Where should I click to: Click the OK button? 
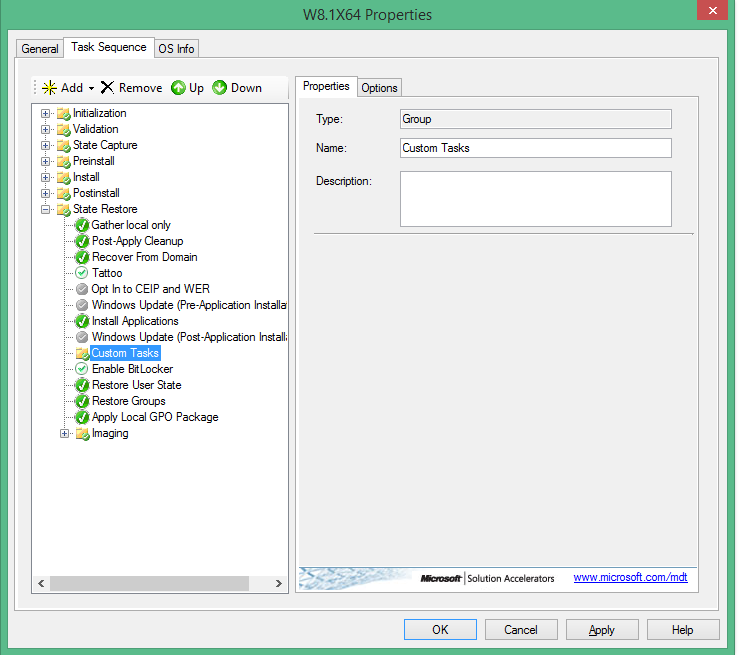click(440, 630)
